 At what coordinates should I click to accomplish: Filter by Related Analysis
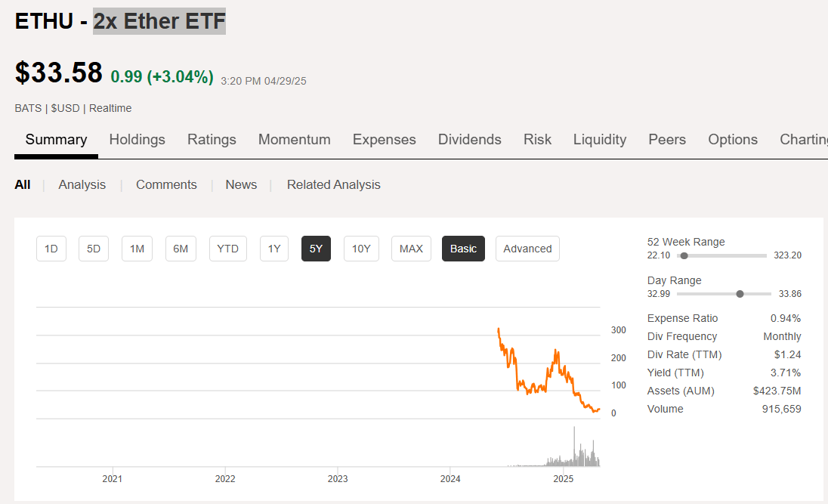click(x=333, y=184)
